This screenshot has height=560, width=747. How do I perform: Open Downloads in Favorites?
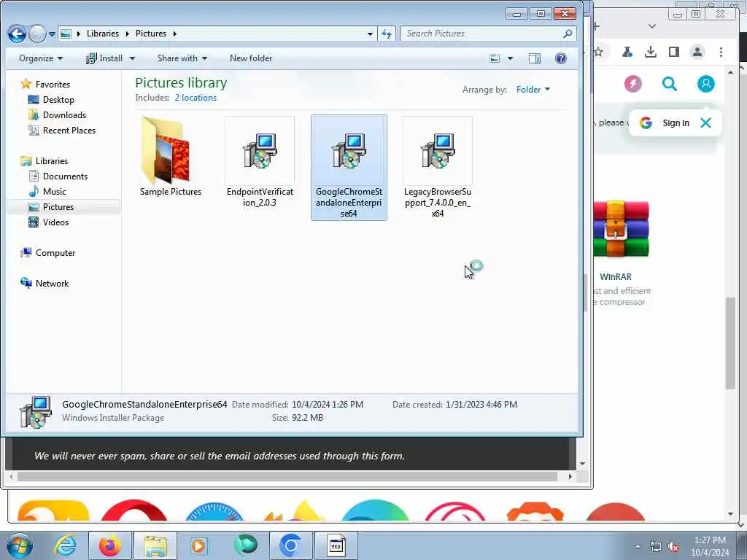pos(57,114)
